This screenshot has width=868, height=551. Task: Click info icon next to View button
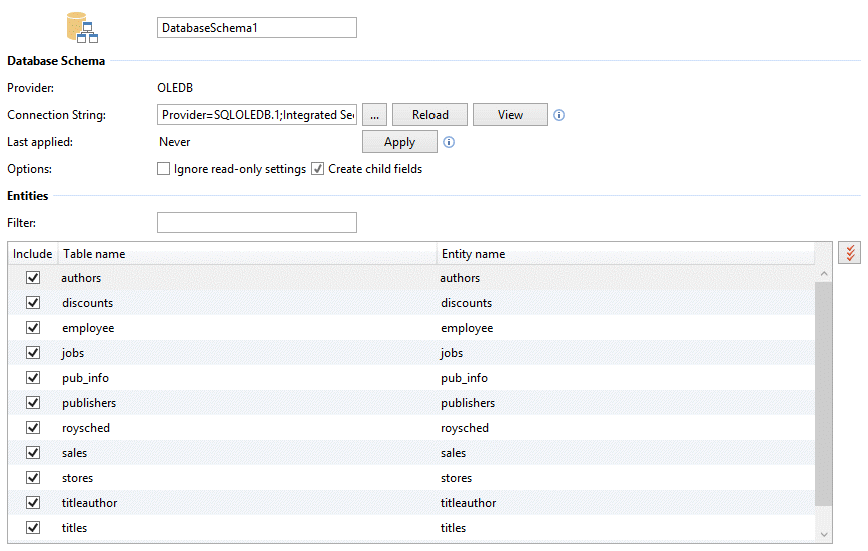(x=559, y=115)
